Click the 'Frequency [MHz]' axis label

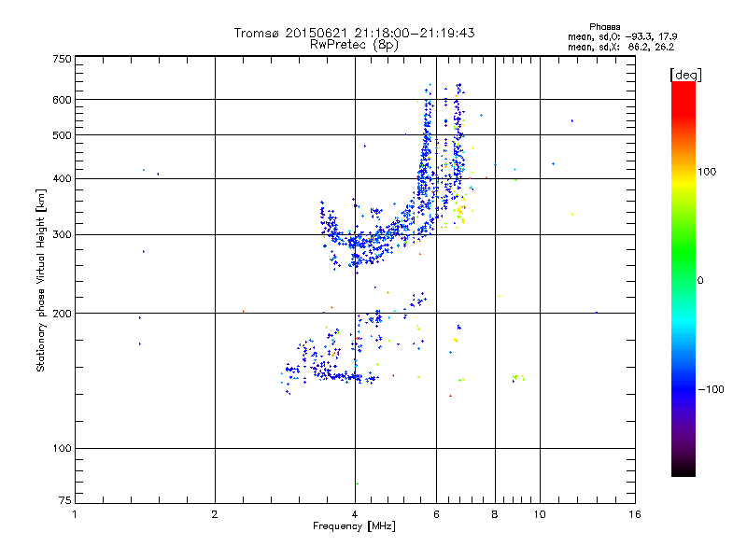pos(354,526)
